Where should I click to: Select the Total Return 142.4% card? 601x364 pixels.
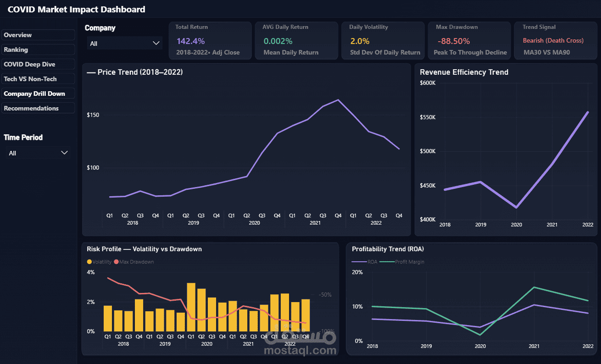coord(210,41)
